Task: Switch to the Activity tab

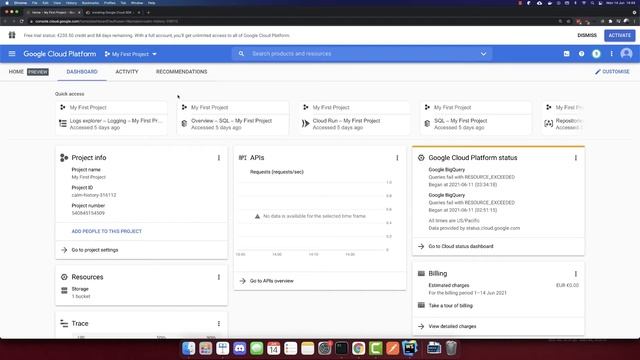Action: coord(127,72)
